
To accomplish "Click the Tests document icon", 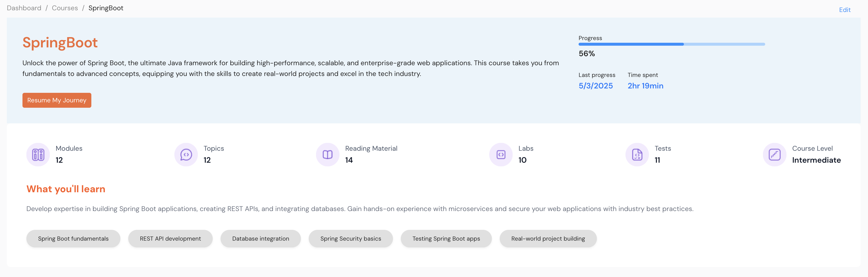I will point(637,155).
